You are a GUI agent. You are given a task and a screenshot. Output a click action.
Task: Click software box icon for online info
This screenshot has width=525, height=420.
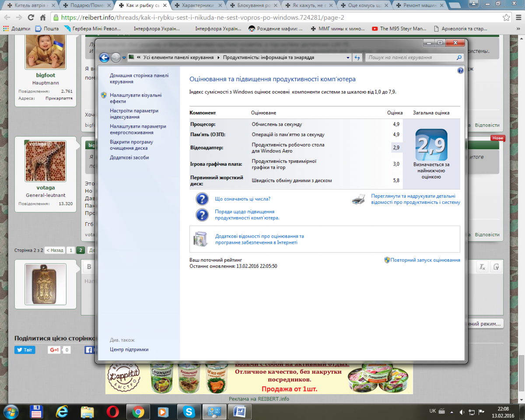point(200,239)
